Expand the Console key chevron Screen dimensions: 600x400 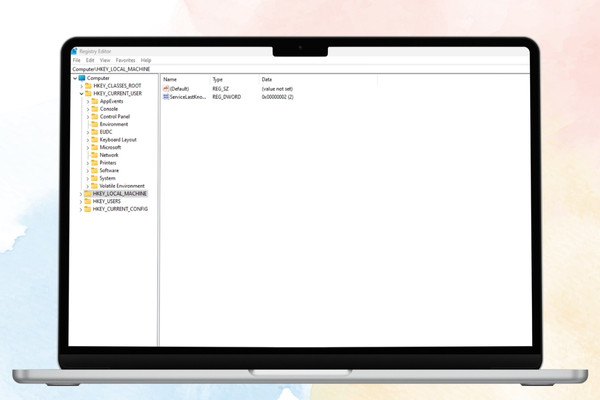point(88,109)
